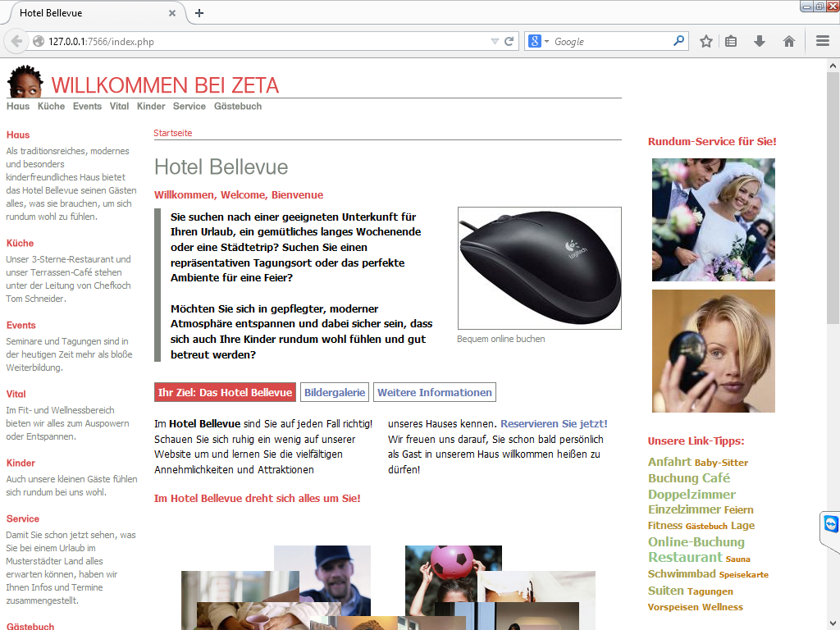This screenshot has width=840, height=630.
Task: Open the Einzelzimmer tag link
Action: click(x=684, y=509)
